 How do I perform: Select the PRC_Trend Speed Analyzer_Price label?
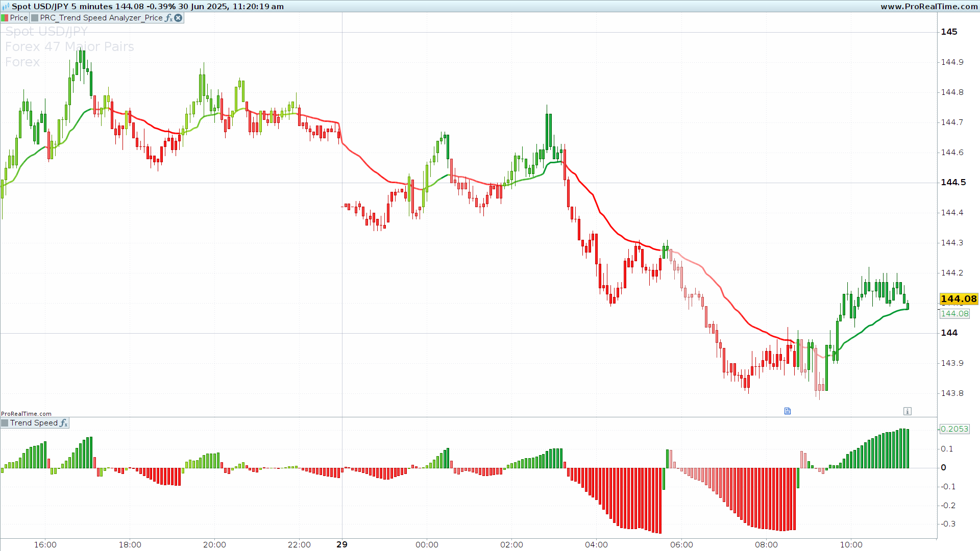click(x=101, y=18)
